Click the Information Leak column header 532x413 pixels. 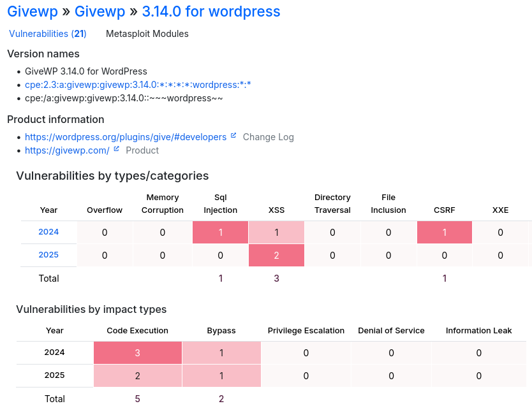point(478,331)
